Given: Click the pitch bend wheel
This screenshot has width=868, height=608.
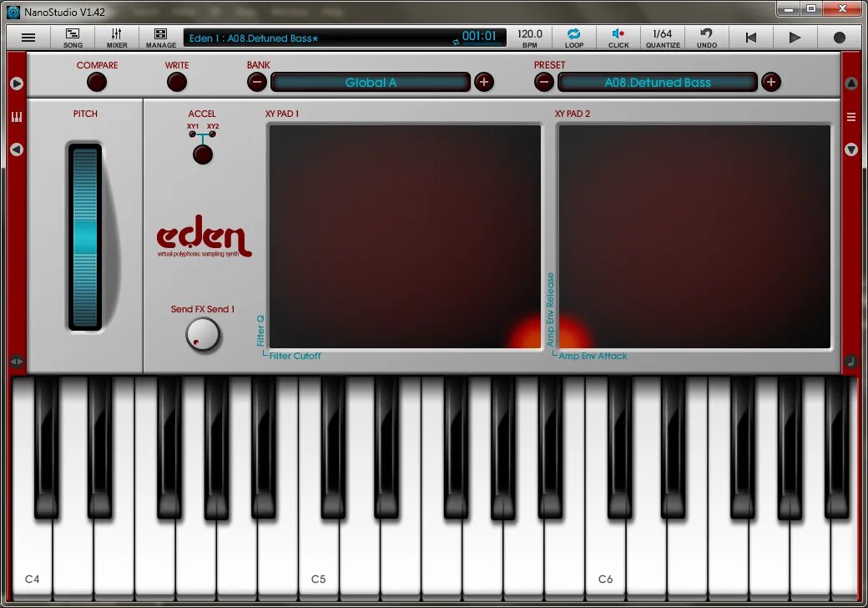Looking at the screenshot, I should [x=85, y=237].
